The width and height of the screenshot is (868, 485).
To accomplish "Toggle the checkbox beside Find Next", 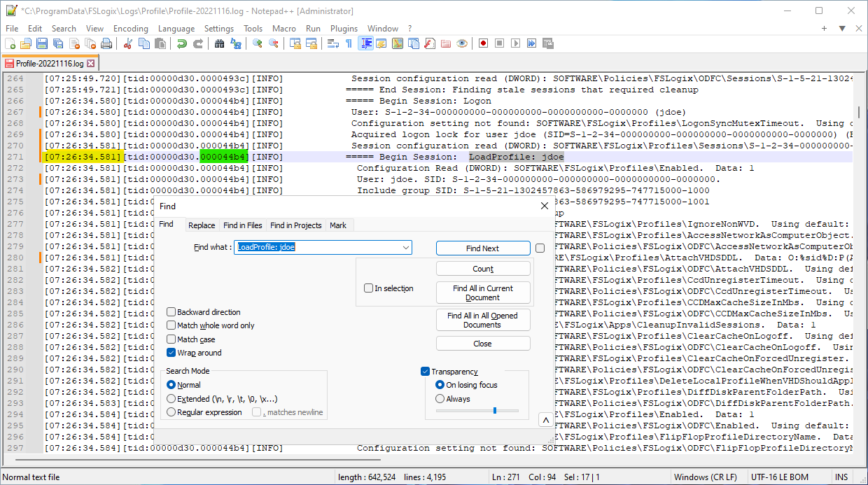I will point(540,248).
